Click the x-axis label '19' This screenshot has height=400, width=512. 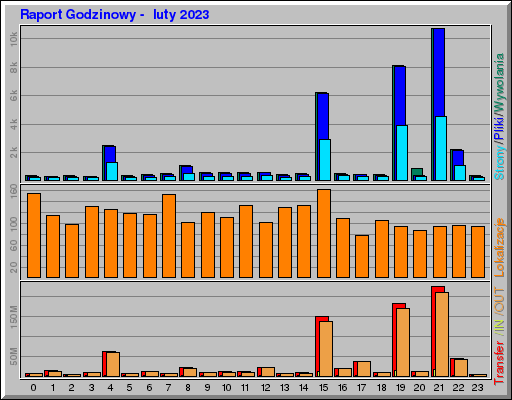pyautogui.click(x=400, y=388)
